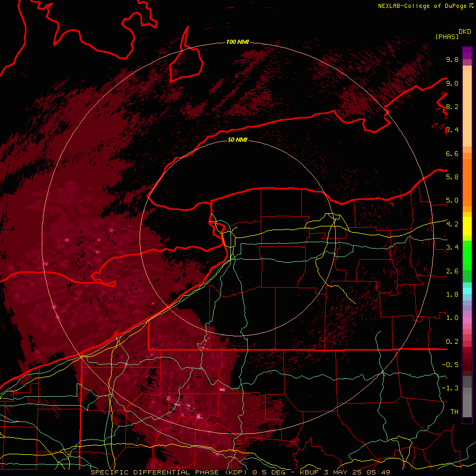Screen dimensions: 476x476
Task: Click the 3.4 legend value label
Action: tap(452, 248)
